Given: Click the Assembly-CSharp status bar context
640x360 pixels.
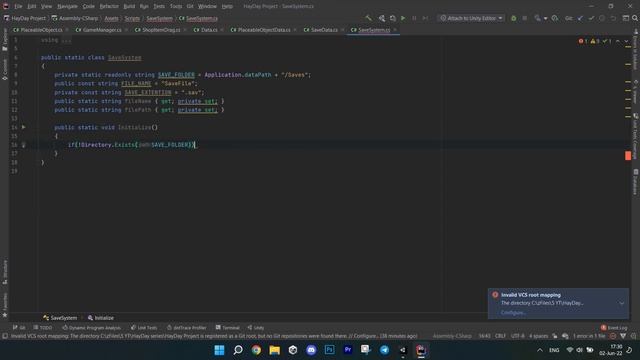Looking at the screenshot, I should tap(452, 336).
